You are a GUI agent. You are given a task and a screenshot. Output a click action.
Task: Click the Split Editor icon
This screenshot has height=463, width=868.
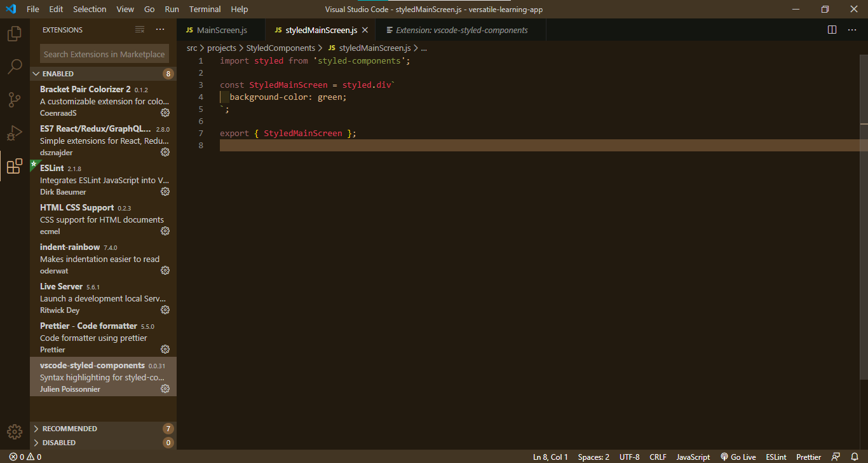(832, 29)
